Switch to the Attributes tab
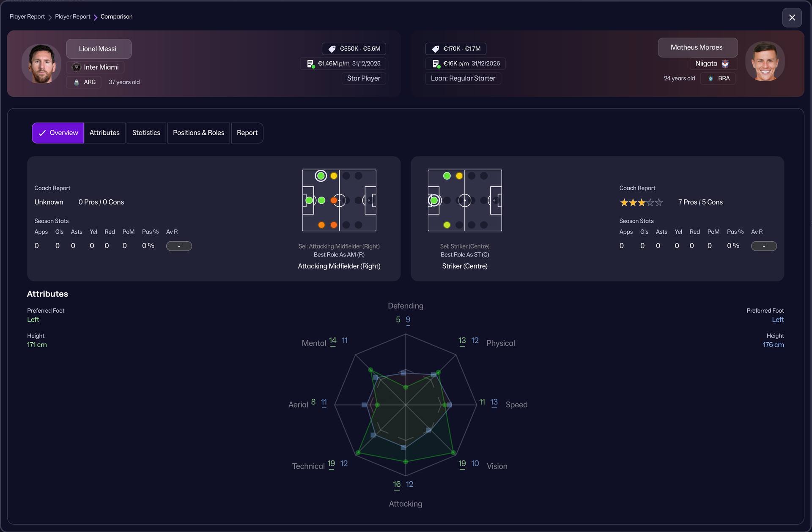 point(104,133)
